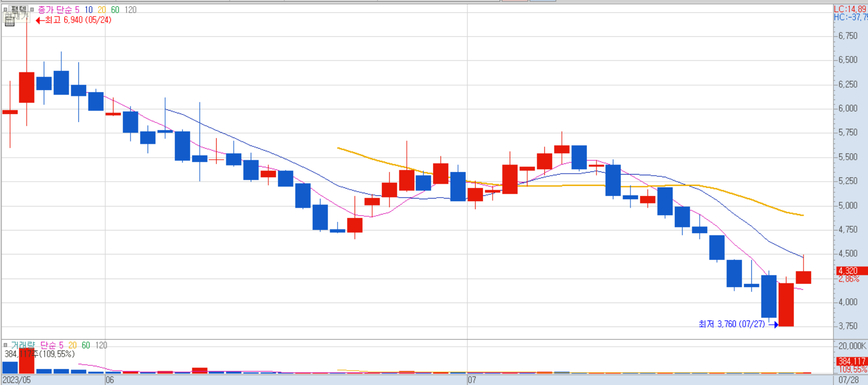868x385 pixels.
Task: Click the 3,750 price axis label
Action: (848, 326)
